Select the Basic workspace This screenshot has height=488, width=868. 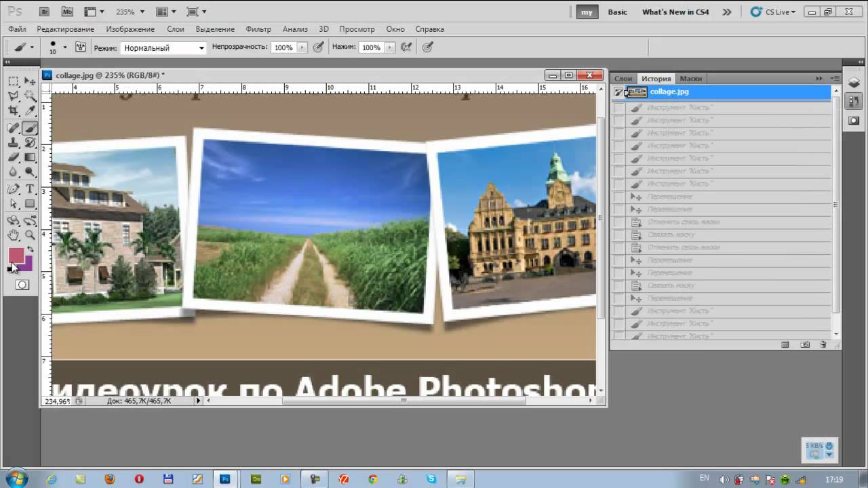[x=618, y=12]
